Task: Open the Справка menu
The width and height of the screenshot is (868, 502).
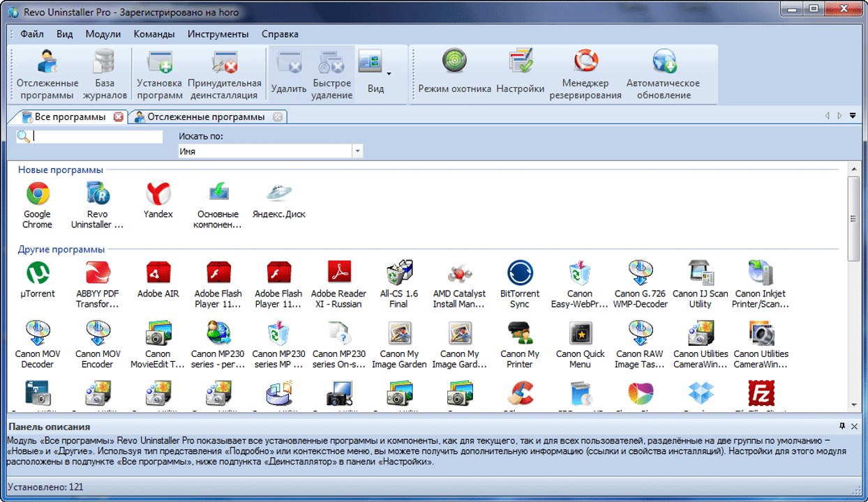Action: (x=280, y=33)
